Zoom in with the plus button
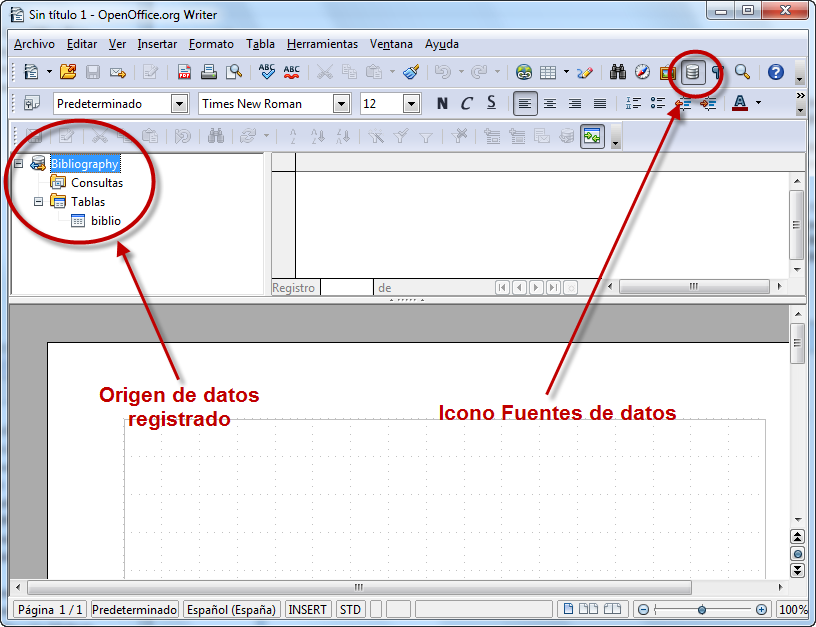816x627 pixels. (761, 609)
